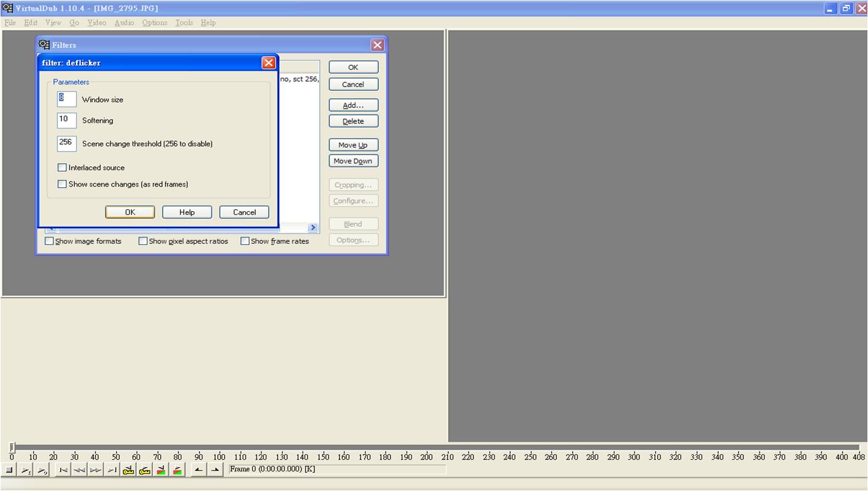Cancel the deflicker filter dialog
Viewport: 868px width, 491px height.
point(244,212)
